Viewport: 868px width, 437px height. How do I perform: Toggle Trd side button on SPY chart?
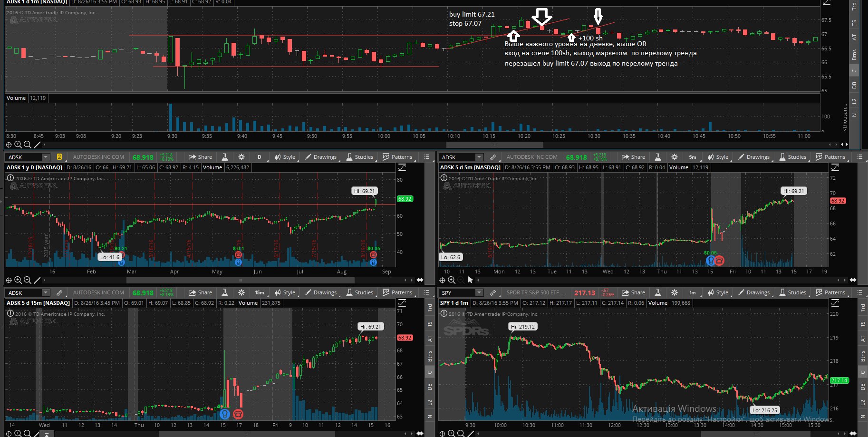[x=863, y=308]
